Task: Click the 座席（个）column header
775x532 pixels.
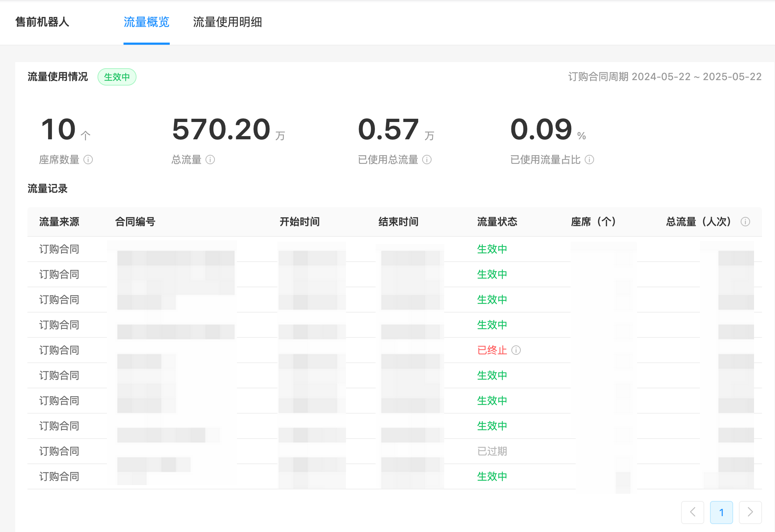Action: (x=593, y=222)
